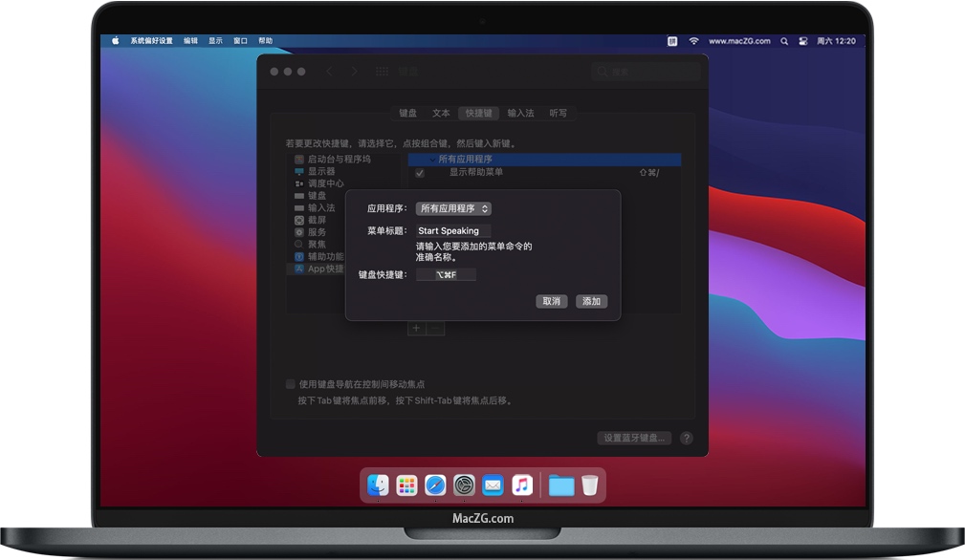This screenshot has width=965, height=560.
Task: Toggle the 显示帮助菜单 checkbox
Action: [x=420, y=173]
